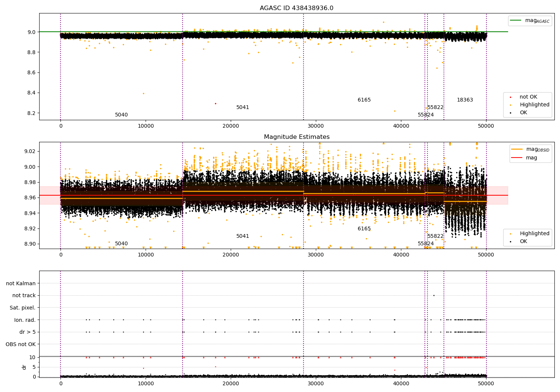The height and width of the screenshot is (392, 560).
Task: Click y-axis tick 8.96
Action: [x=30, y=197]
